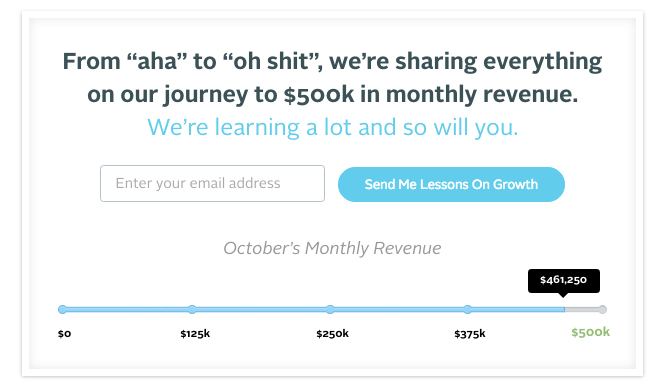Click Send Me Lessons On Growth button
662x391 pixels.
[451, 184]
